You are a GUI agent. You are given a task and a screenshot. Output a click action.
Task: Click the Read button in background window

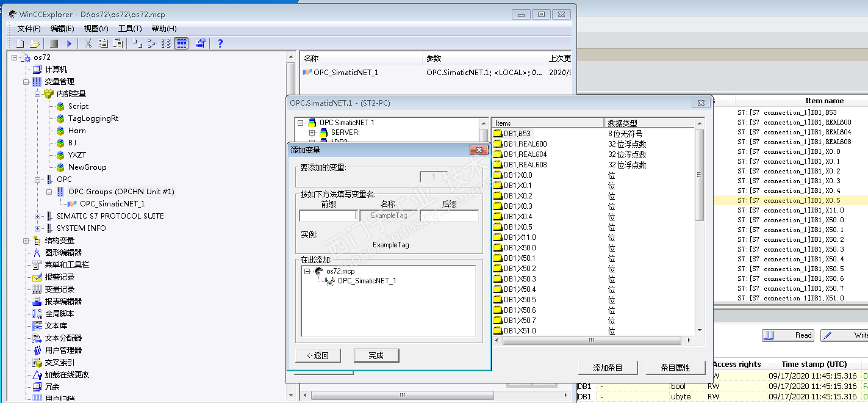(787, 335)
